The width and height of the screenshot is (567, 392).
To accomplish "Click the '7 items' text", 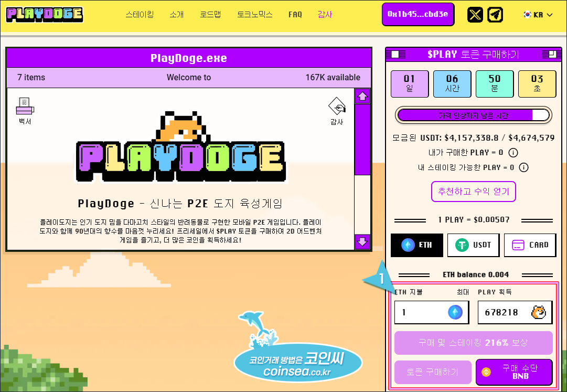I will click(31, 77).
